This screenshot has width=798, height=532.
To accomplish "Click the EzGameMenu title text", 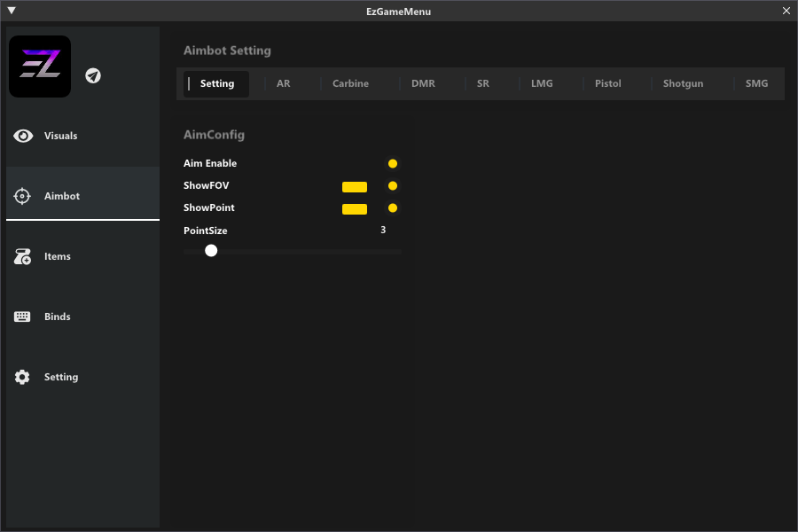I will tap(398, 12).
